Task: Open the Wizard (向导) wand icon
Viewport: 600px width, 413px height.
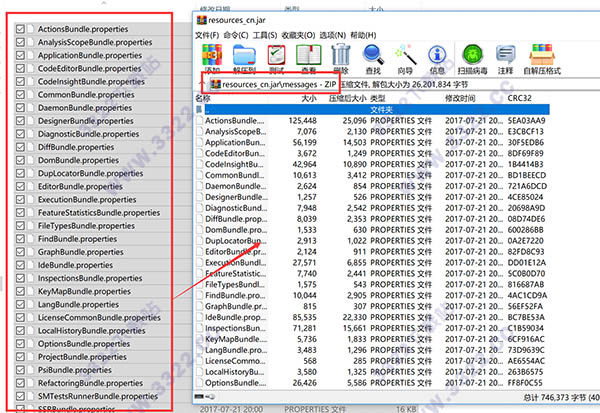Action: 405,55
